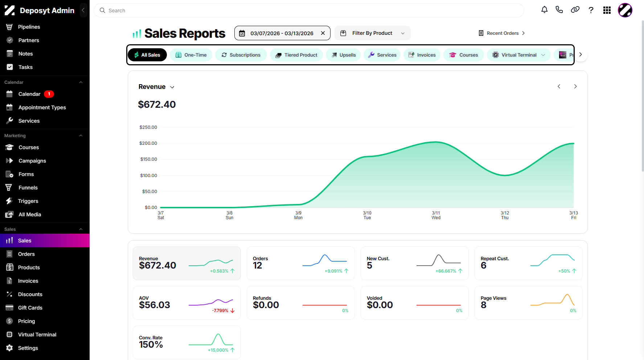Expand the Revenue metric dropdown
644x360 pixels.
[156, 87]
